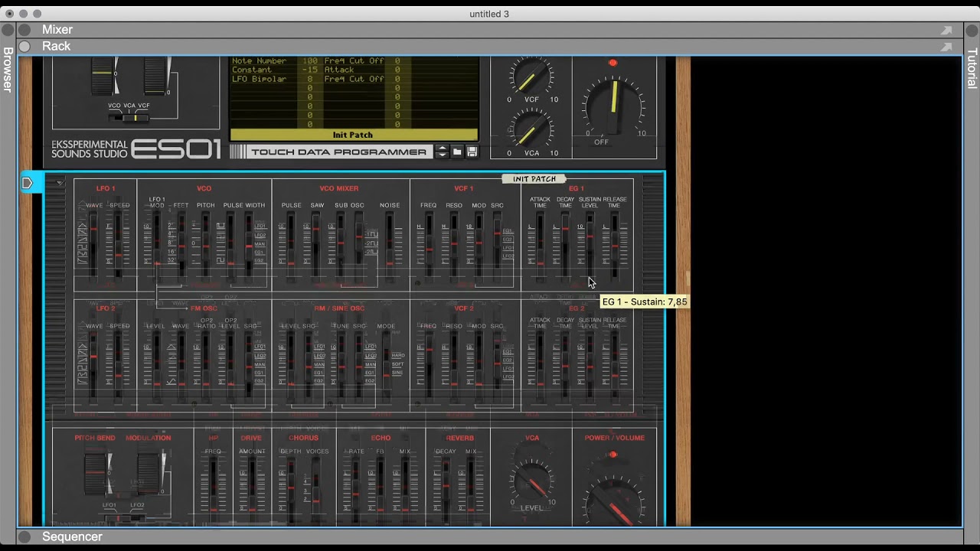Screen dimensions: 980x551
Task: Detach the Rack panel with its arrow icon
Action: 947,47
